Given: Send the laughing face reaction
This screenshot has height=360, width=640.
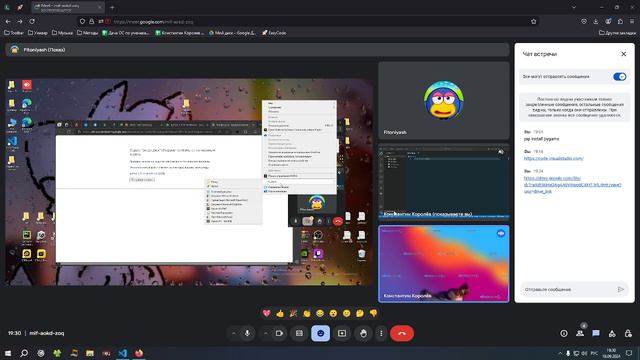Looking at the screenshot, I should pos(320,313).
